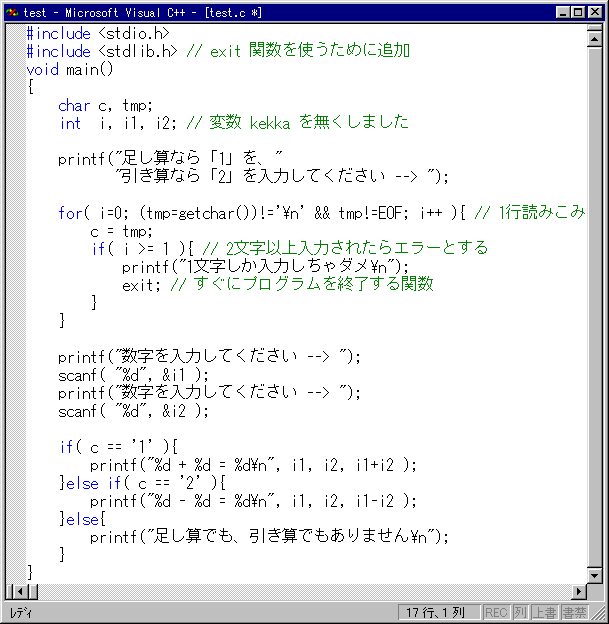Click 'int i, i1, i2;' declaration

tap(118, 123)
